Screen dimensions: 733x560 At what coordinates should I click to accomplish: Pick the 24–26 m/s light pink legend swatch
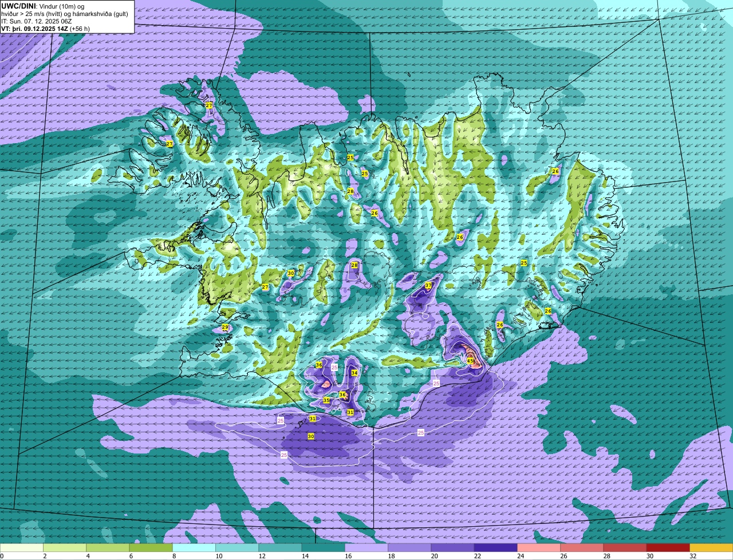(x=539, y=548)
